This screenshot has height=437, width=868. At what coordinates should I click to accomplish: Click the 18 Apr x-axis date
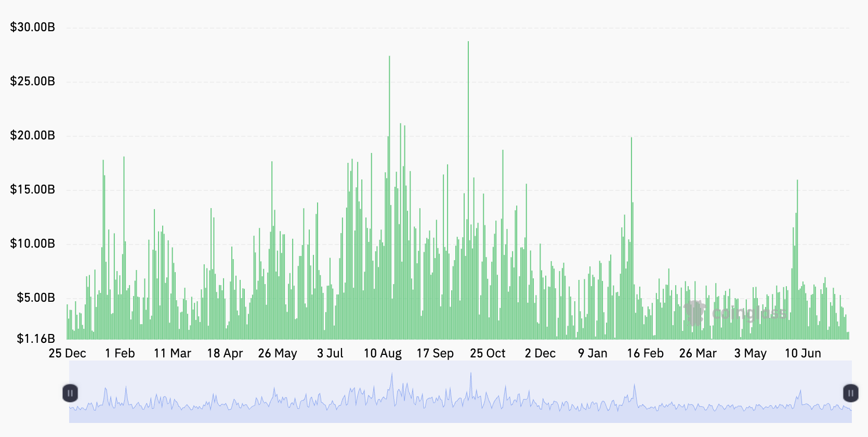(x=225, y=353)
